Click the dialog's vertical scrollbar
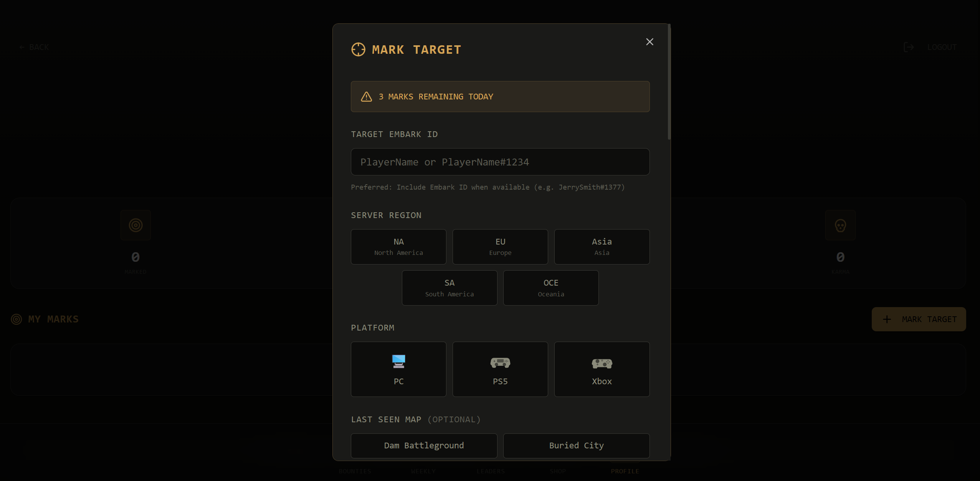 click(x=669, y=82)
